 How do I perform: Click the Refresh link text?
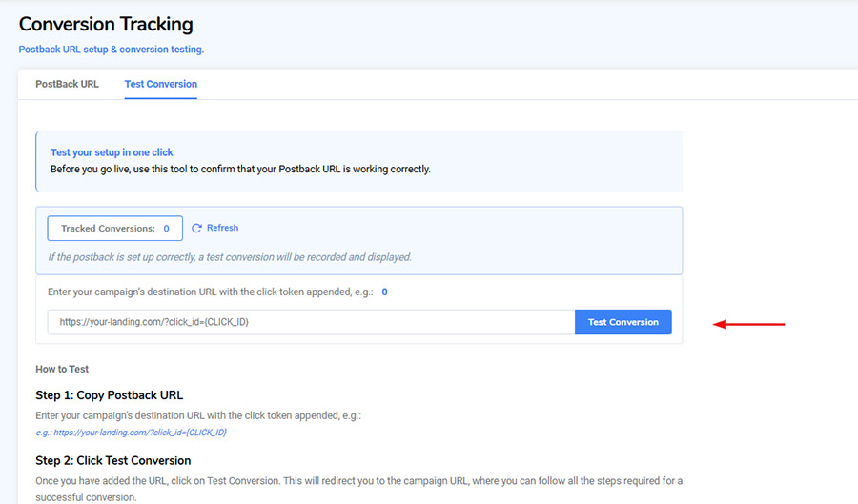(x=222, y=229)
